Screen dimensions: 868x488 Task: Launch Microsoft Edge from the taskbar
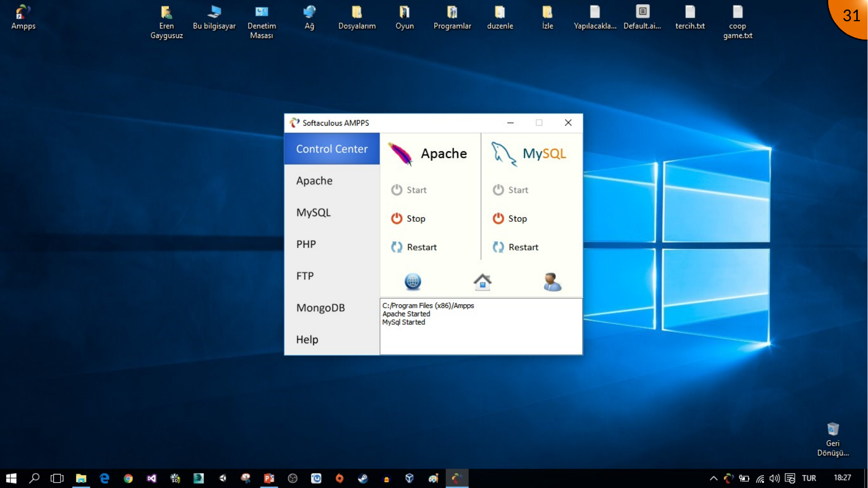(104, 478)
